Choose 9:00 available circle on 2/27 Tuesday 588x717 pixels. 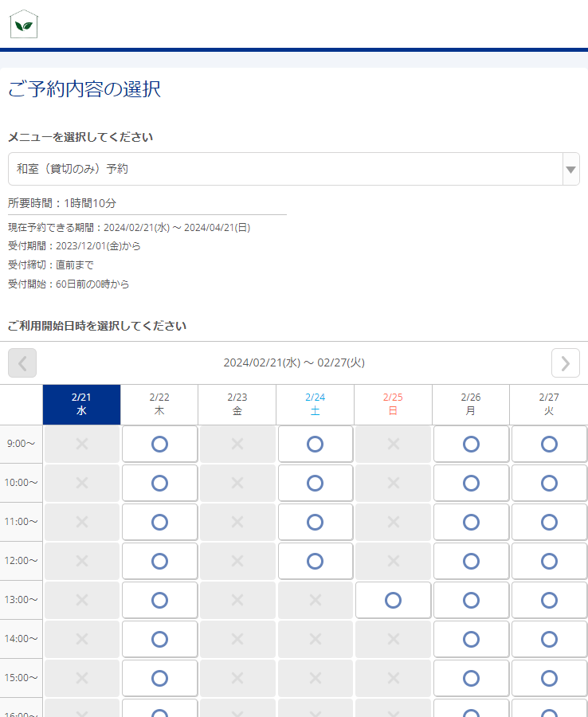click(x=549, y=444)
